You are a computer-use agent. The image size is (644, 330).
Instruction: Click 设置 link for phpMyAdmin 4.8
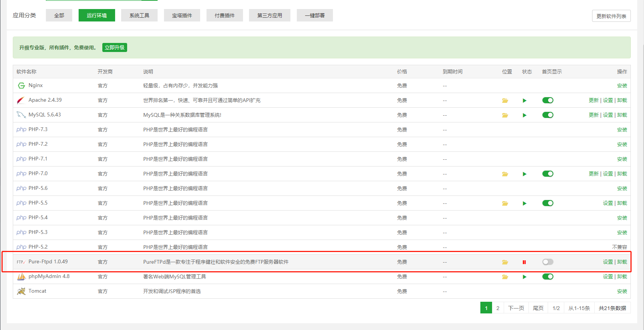click(x=608, y=277)
